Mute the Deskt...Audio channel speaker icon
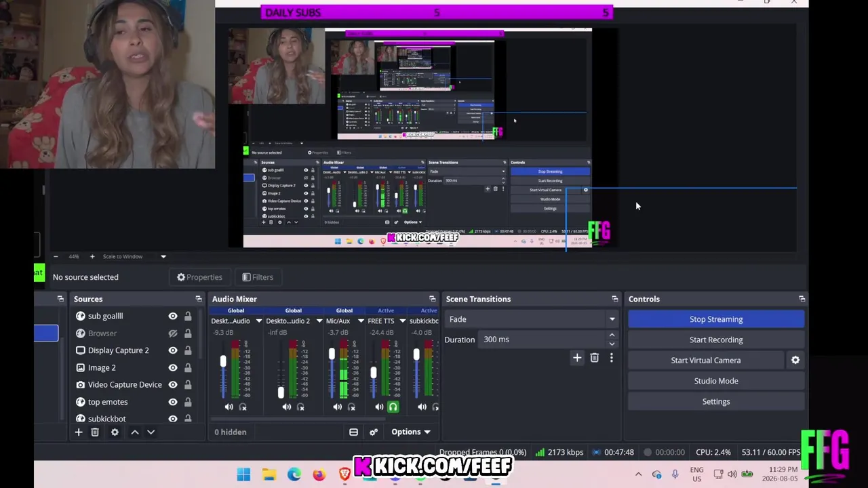 [x=229, y=407]
